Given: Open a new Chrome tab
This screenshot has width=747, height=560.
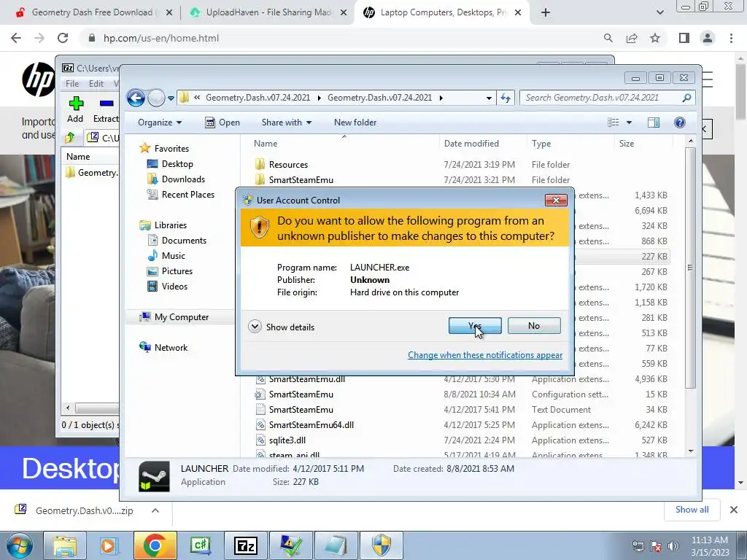Looking at the screenshot, I should tap(546, 12).
